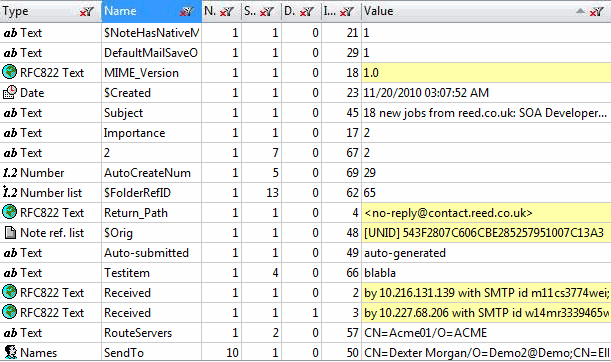Click the Number list icon for $FolderRefID

pos(9,192)
